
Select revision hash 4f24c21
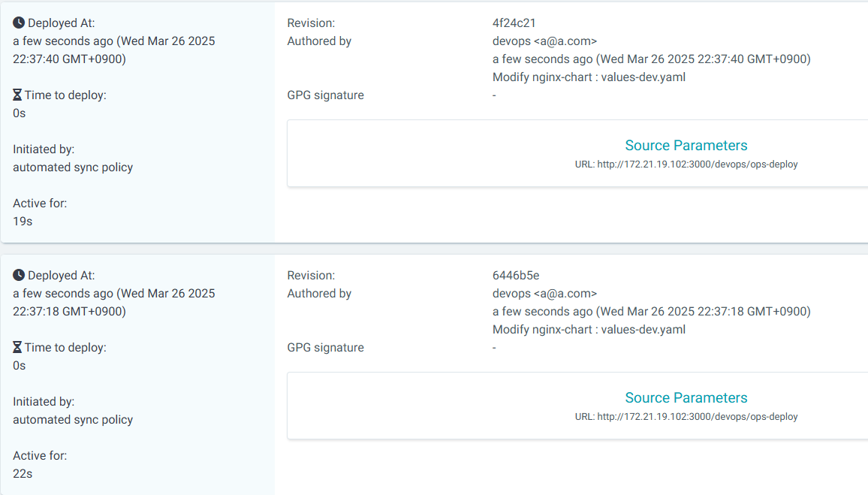(514, 23)
